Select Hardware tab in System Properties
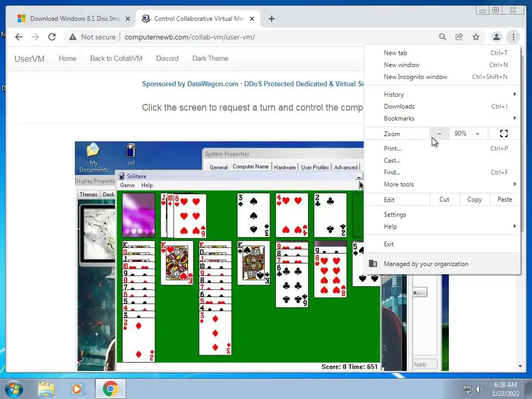The height and width of the screenshot is (399, 532). (285, 167)
